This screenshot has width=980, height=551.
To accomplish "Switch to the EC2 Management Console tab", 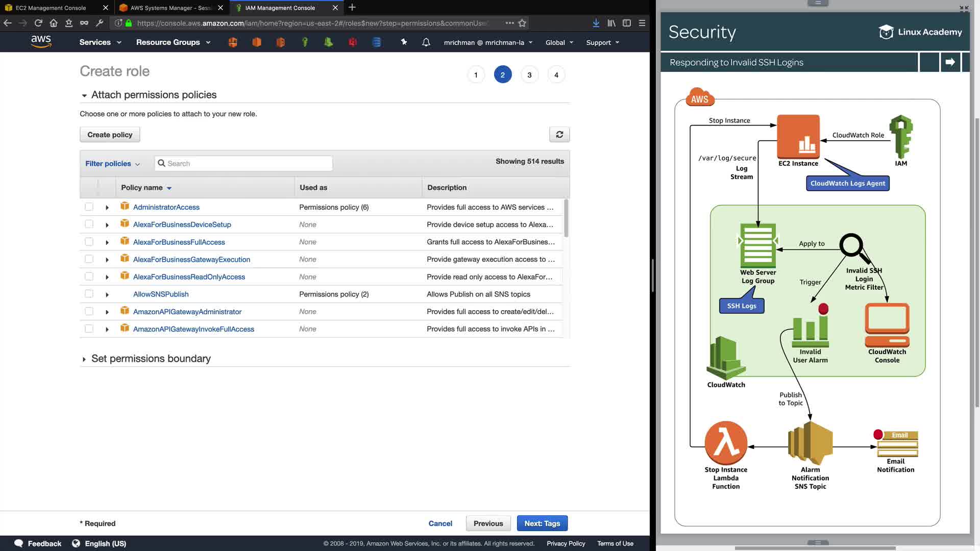I will tap(51, 8).
